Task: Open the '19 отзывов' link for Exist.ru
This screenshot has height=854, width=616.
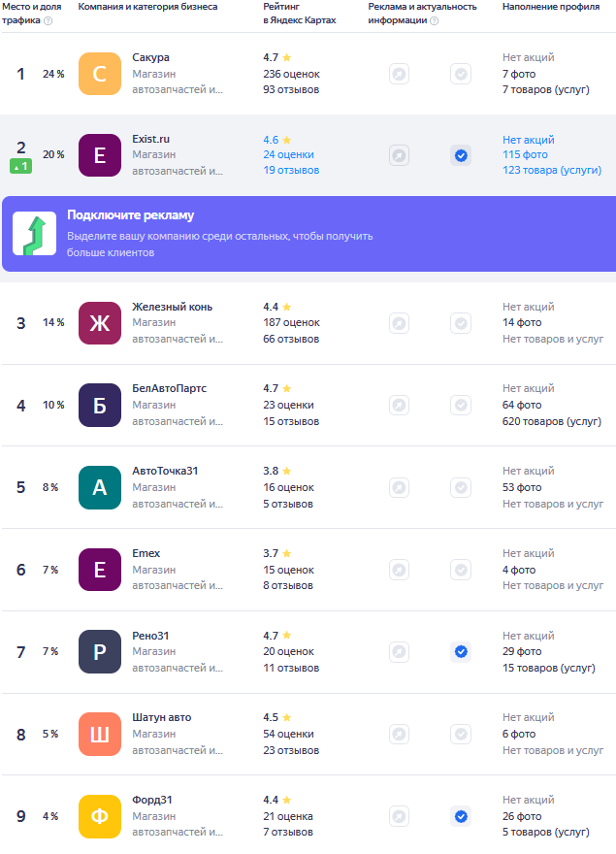Action: 291,171
